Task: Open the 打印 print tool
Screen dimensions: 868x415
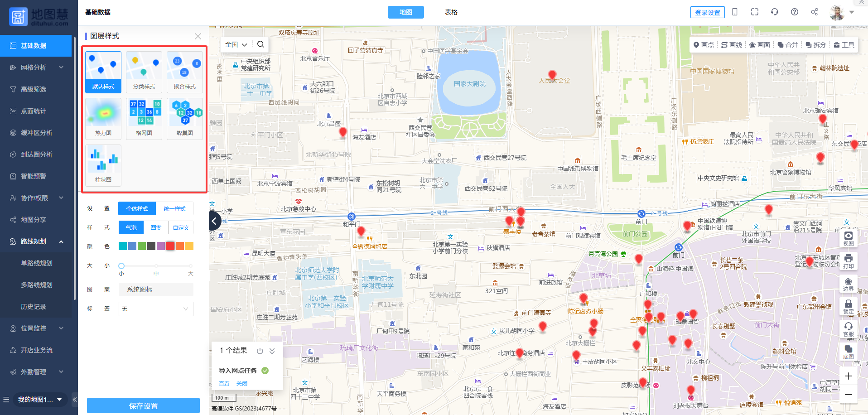Action: [x=848, y=261]
